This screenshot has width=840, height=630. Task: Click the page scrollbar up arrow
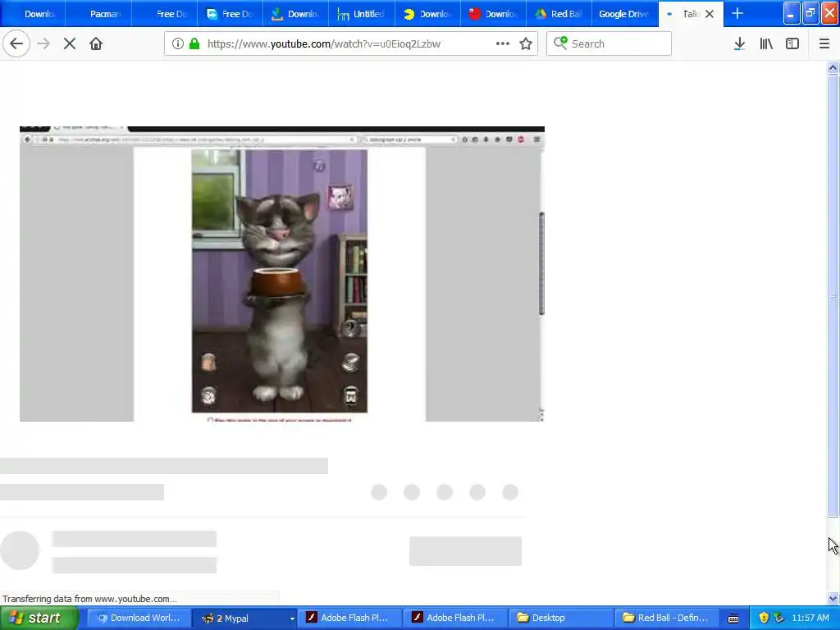click(x=833, y=67)
